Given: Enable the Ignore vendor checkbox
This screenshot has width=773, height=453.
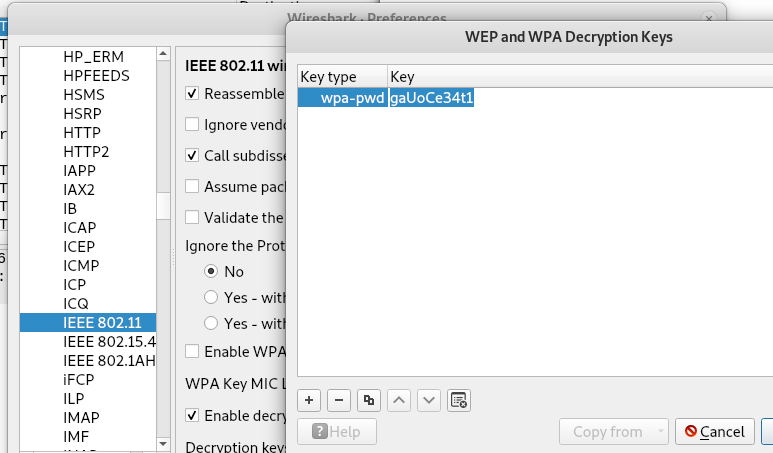Looking at the screenshot, I should pyautogui.click(x=192, y=124).
